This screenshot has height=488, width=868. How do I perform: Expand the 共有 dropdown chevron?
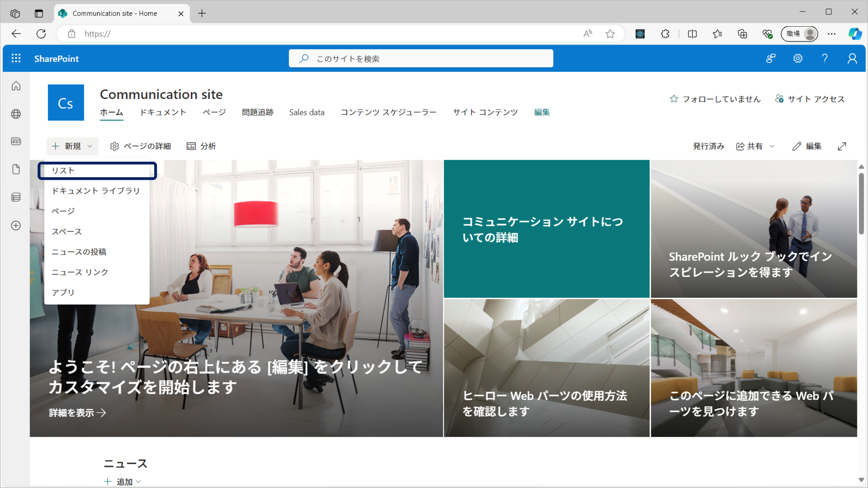tap(772, 146)
